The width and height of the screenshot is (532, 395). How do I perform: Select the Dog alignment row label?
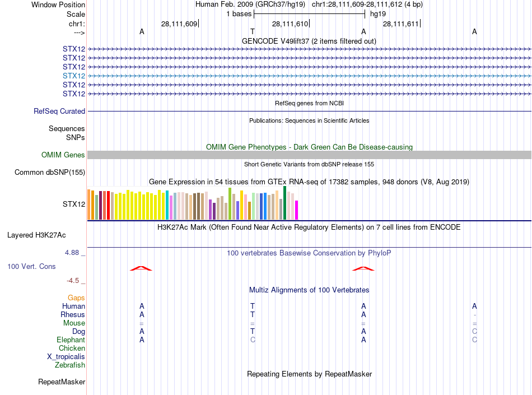[x=78, y=332]
